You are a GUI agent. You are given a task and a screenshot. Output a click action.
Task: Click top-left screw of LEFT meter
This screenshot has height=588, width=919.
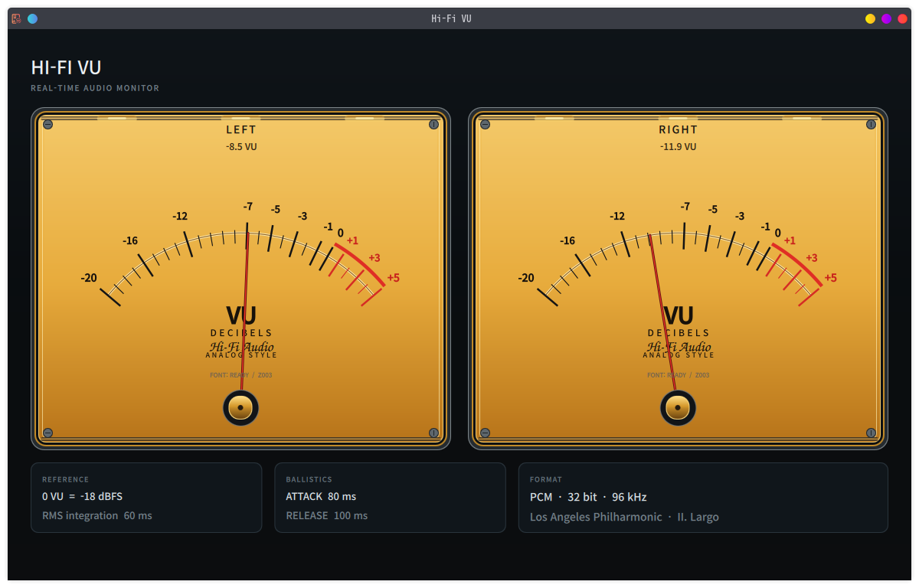(x=47, y=124)
